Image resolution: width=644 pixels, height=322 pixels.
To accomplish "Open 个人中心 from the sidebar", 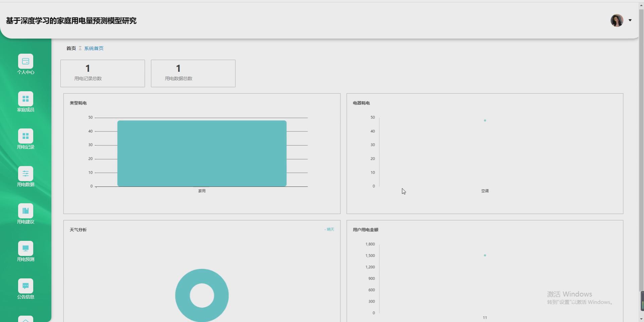I will pyautogui.click(x=25, y=64).
